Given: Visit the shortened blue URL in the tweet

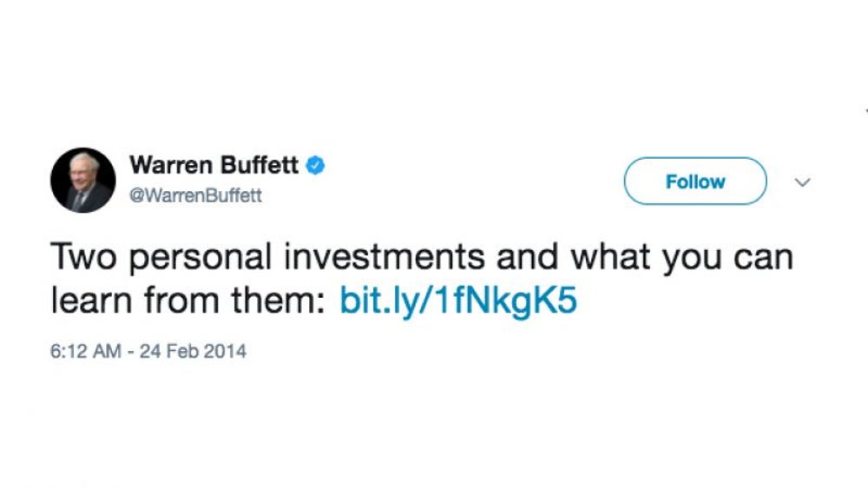Looking at the screenshot, I should pyautogui.click(x=458, y=301).
